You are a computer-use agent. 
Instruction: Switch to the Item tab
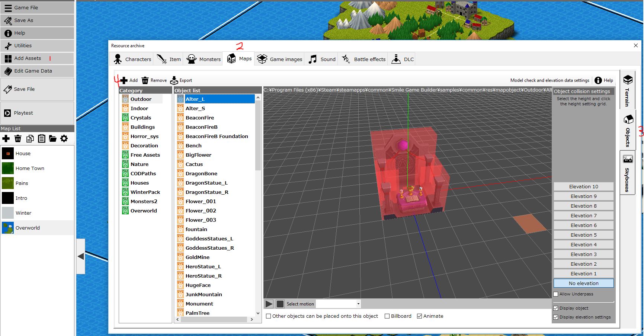click(169, 59)
